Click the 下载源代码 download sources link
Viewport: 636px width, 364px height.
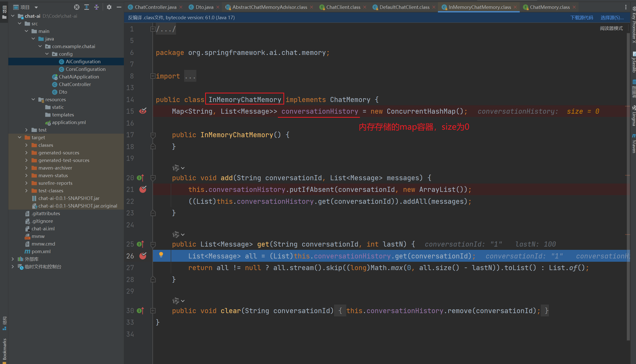coord(582,17)
